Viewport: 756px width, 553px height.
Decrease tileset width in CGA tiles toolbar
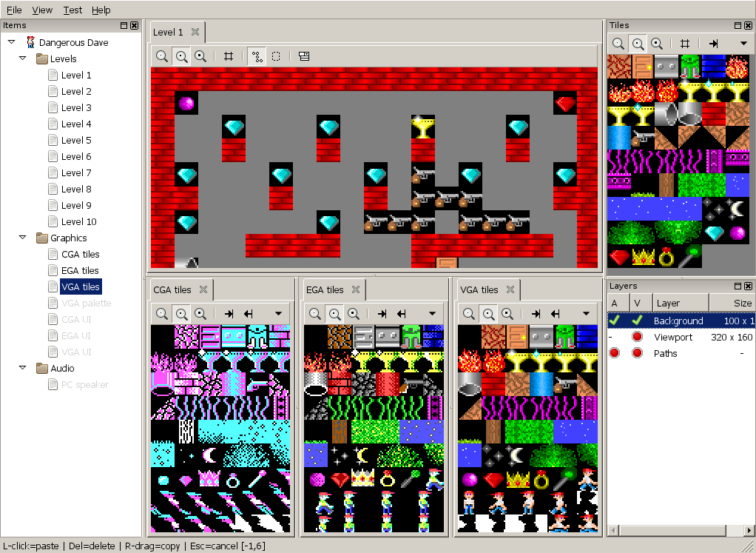coord(248,314)
